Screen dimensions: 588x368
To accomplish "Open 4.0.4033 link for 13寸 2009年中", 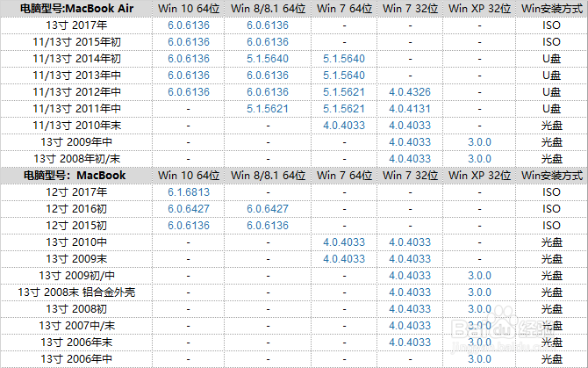I will [410, 142].
